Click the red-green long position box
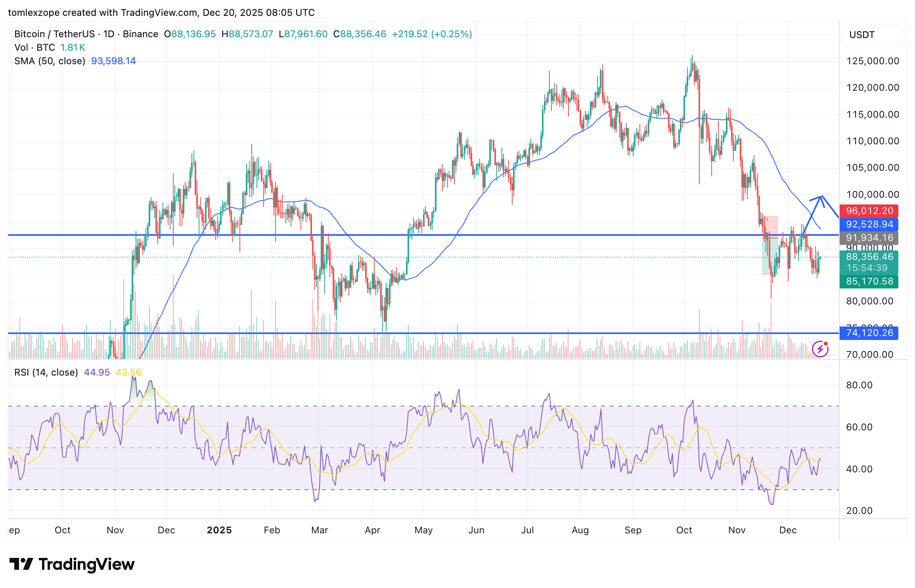The width and height of the screenshot is (915, 588). click(770, 246)
